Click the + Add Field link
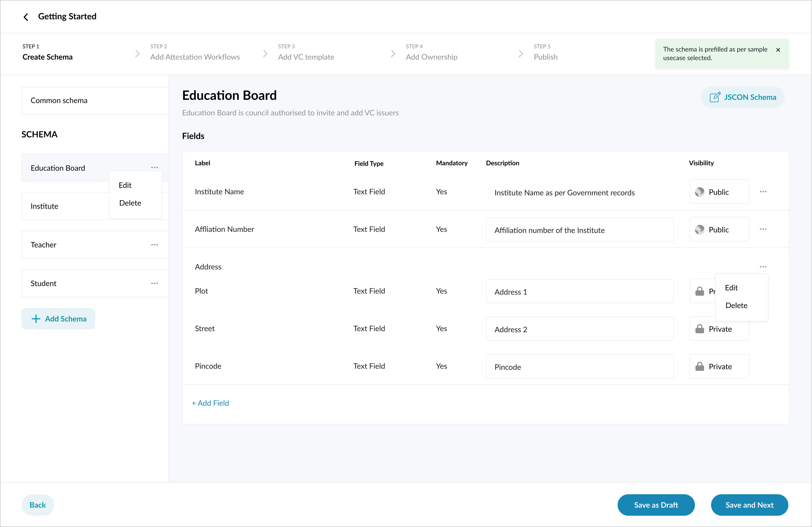 (x=211, y=403)
